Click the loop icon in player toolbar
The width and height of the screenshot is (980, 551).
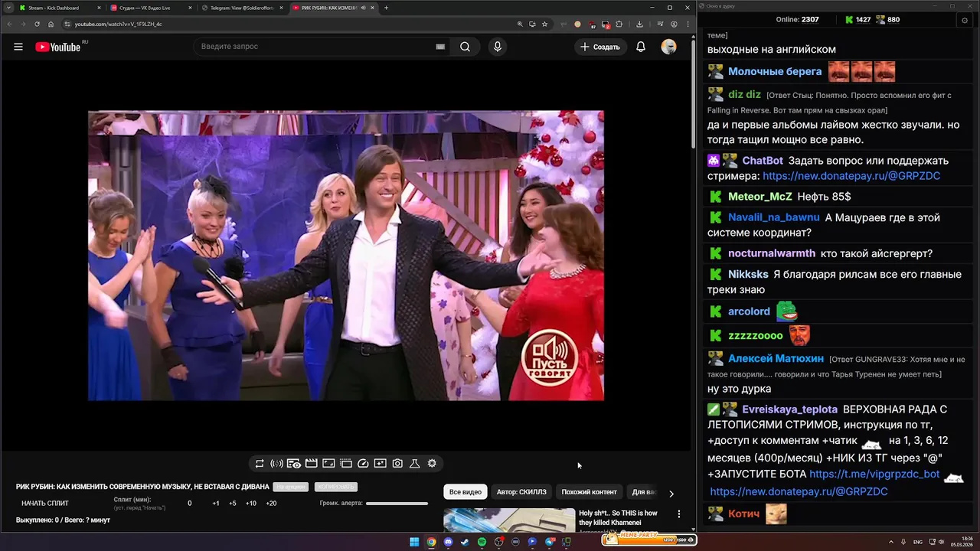click(260, 464)
